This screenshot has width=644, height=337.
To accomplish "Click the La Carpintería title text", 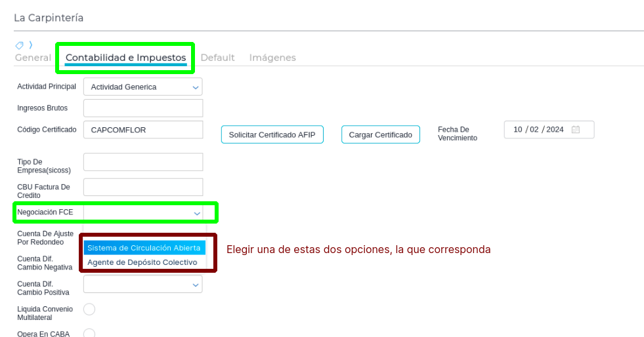I will pyautogui.click(x=49, y=18).
